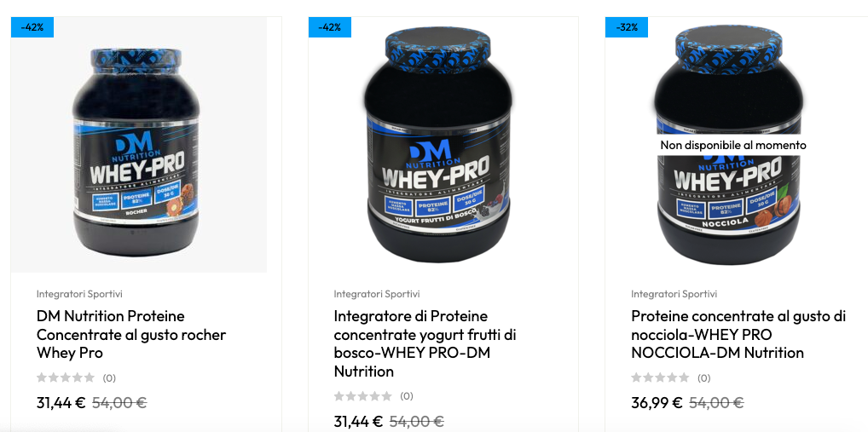Click the star rating under rocher Whey Pro
The height and width of the screenshot is (432, 868).
tap(66, 377)
